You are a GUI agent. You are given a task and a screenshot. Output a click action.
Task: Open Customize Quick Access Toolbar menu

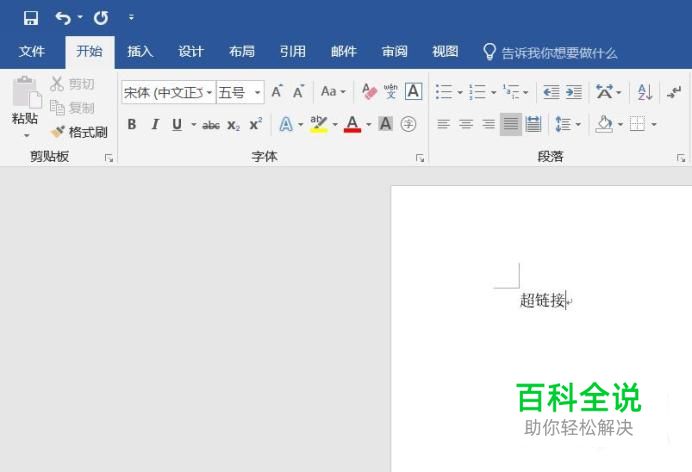point(131,17)
